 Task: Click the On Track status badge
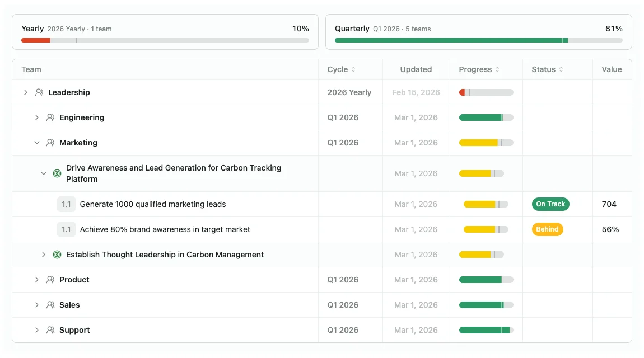550,204
